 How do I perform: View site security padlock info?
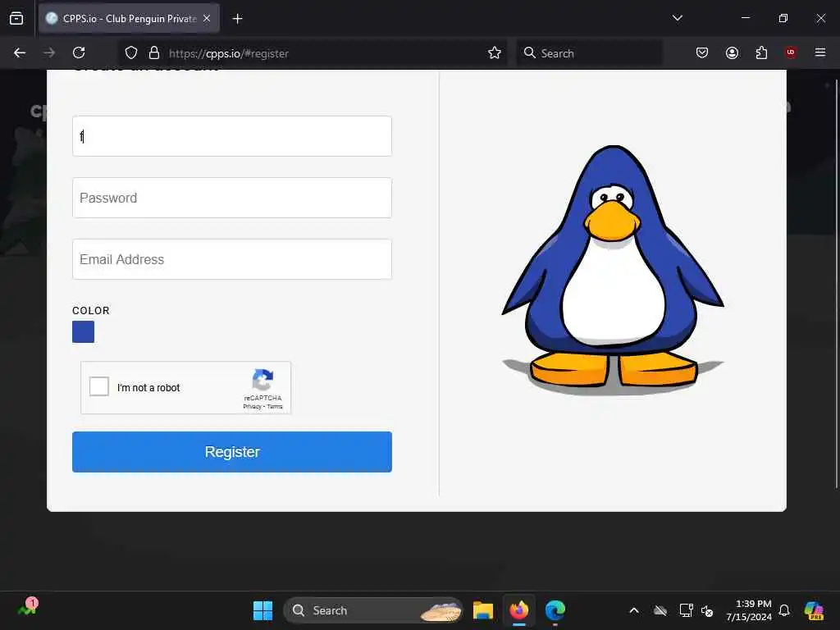click(154, 52)
